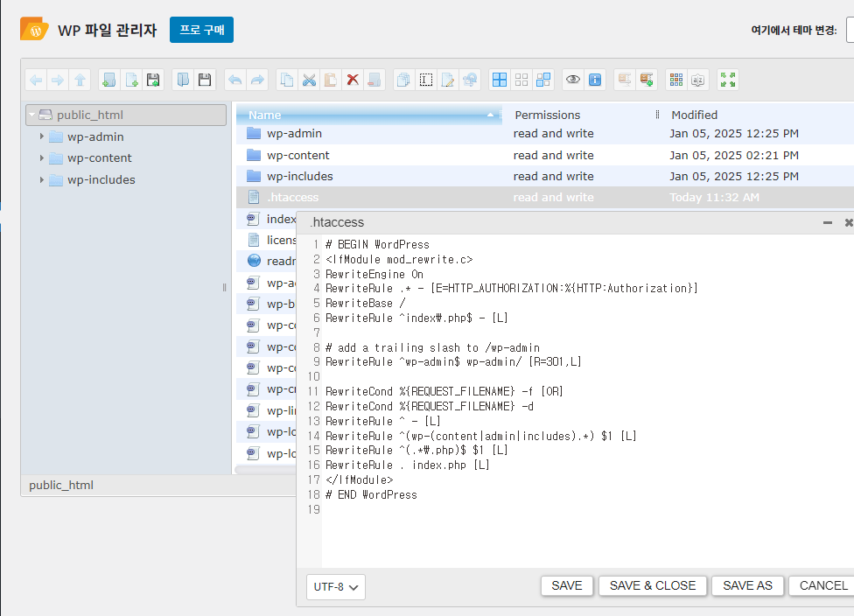854x616 pixels.
Task: Select wp-admin in the folder tree
Action: 95,136
